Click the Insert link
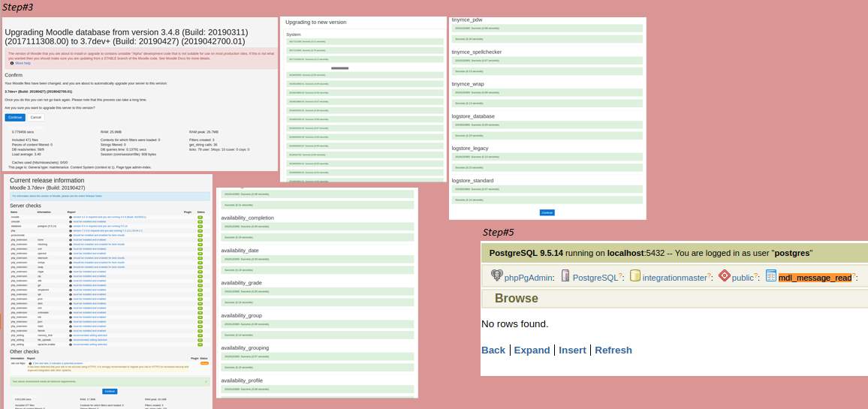 point(572,350)
